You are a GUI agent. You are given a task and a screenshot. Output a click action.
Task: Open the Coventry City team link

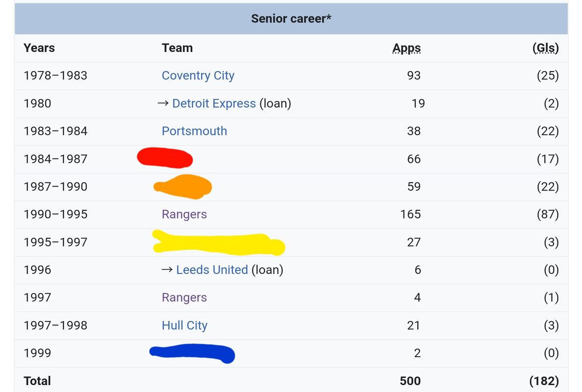(x=198, y=75)
